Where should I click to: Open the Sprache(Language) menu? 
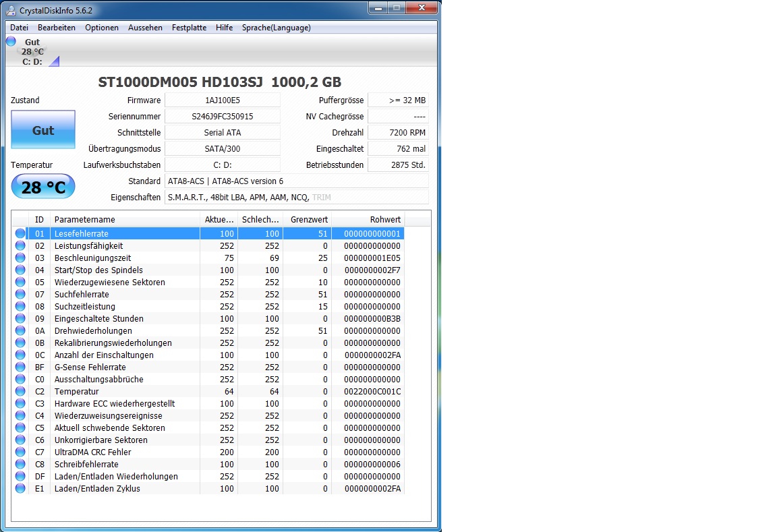277,28
